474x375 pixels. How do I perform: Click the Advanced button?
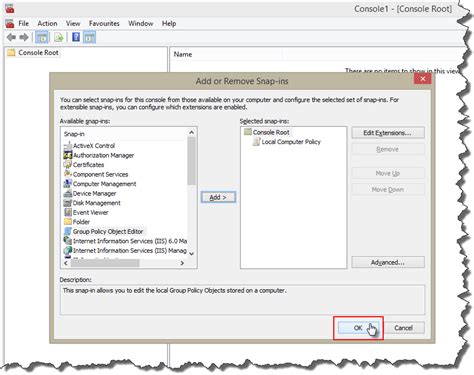pyautogui.click(x=388, y=262)
